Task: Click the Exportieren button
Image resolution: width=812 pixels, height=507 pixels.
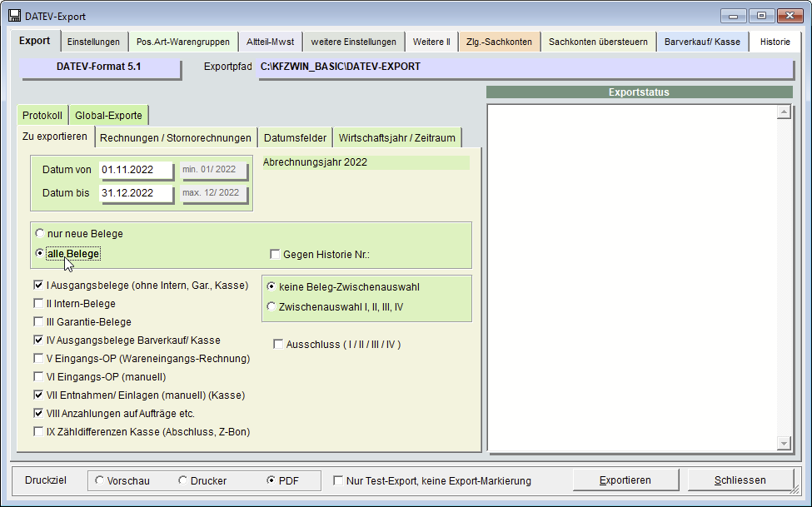Action: click(625, 480)
